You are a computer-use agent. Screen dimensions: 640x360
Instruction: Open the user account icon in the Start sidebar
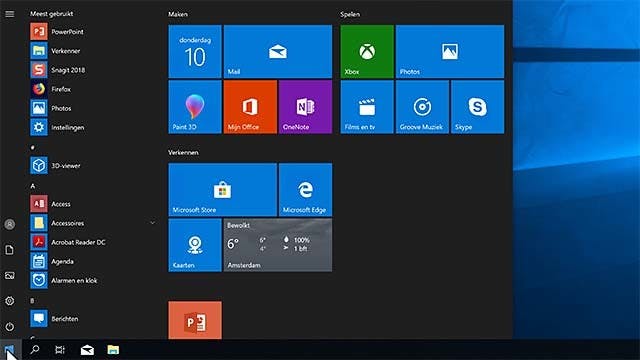pos(10,224)
